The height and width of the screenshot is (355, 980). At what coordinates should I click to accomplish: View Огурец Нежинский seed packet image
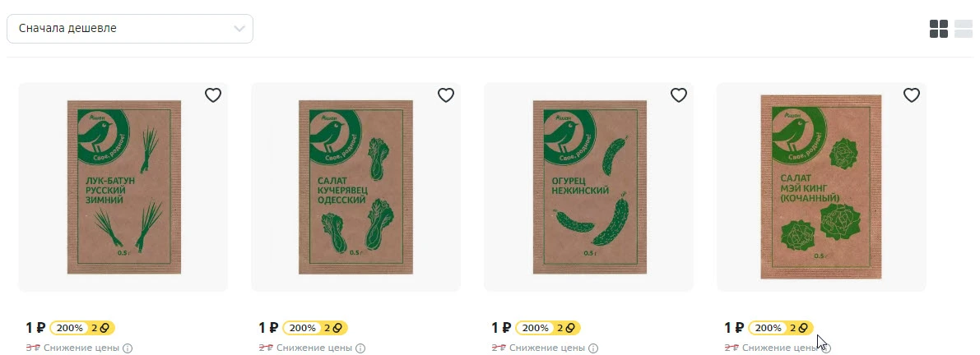[x=589, y=187]
